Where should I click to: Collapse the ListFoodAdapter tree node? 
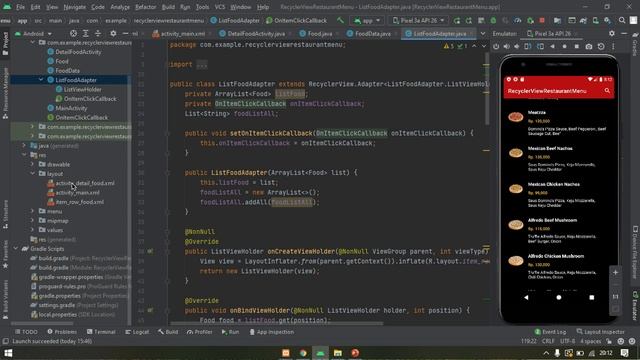click(41, 80)
